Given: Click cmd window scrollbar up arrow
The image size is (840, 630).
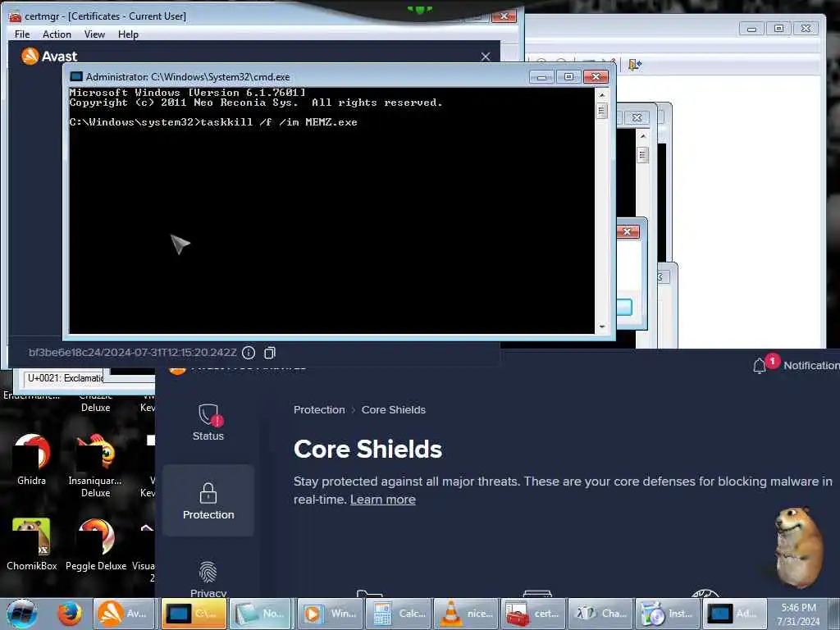Looking at the screenshot, I should pos(601,95).
